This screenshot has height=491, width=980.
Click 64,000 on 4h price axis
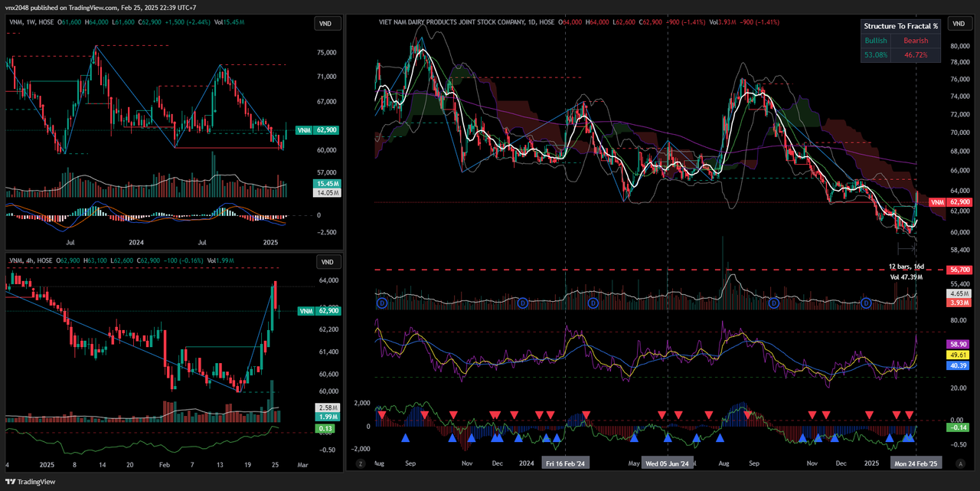(328, 280)
